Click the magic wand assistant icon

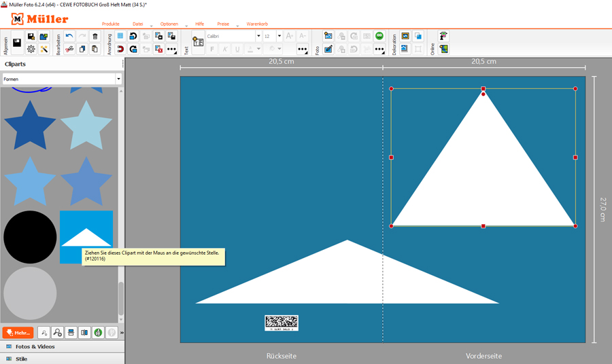point(44,49)
